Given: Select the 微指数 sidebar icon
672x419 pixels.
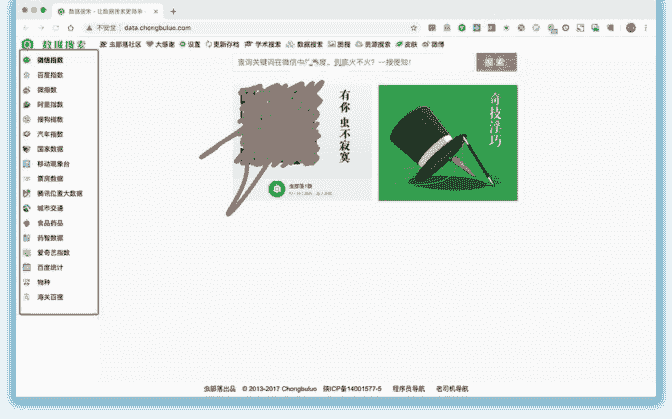Looking at the screenshot, I should pos(27,90).
